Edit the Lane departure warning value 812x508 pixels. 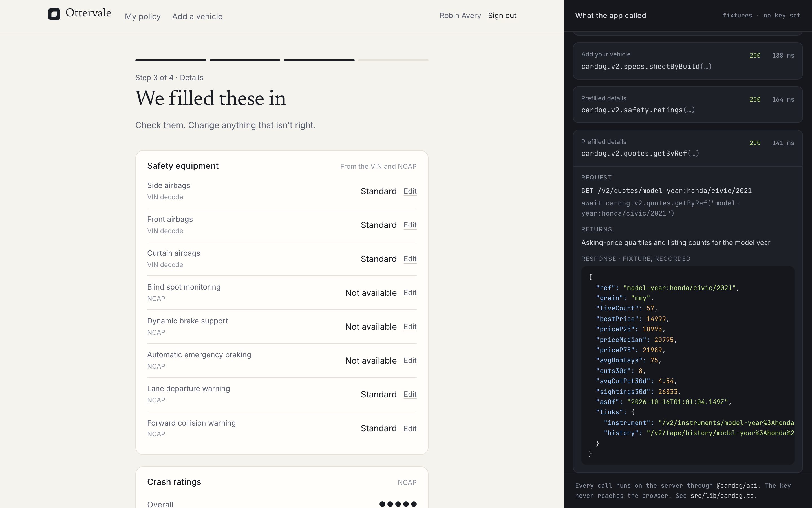[410, 395]
